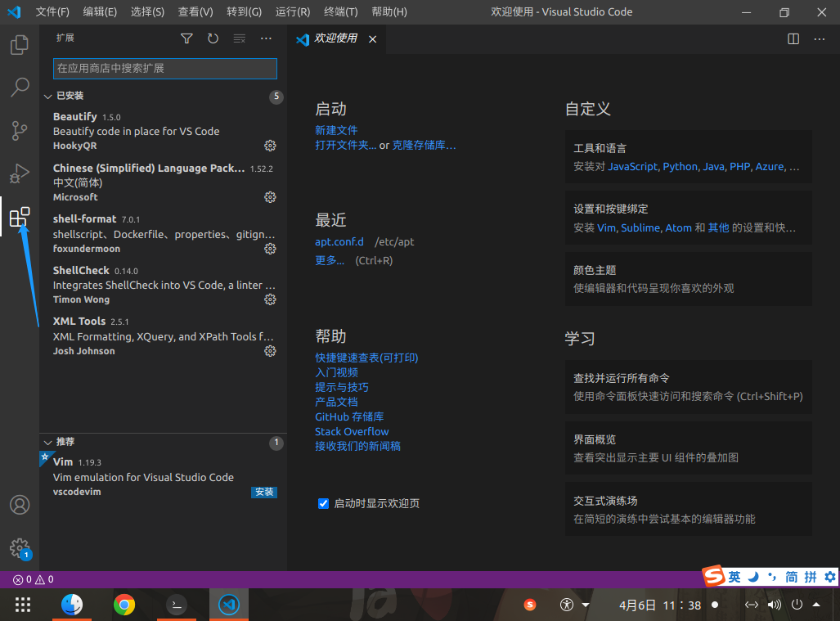Click the VS Code logo in title bar
This screenshot has width=840, height=621.
tap(15, 11)
